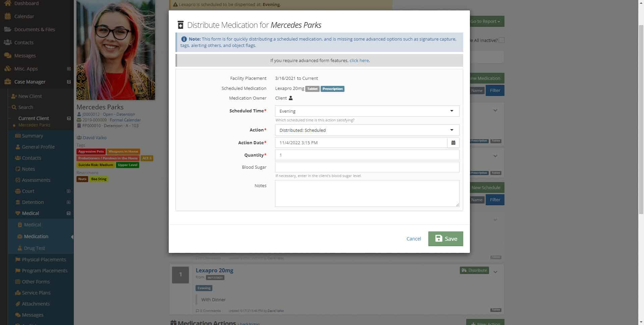The image size is (644, 325).
Task: Click the Dashboard icon in sidebar
Action: (x=7, y=3)
